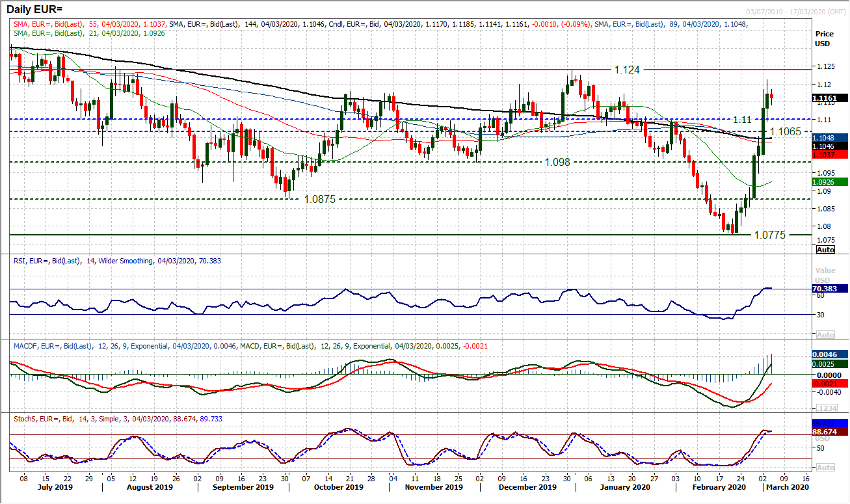Click the red 1.1037 SMA value tag
Image resolution: width=850 pixels, height=504 pixels.
coord(830,154)
